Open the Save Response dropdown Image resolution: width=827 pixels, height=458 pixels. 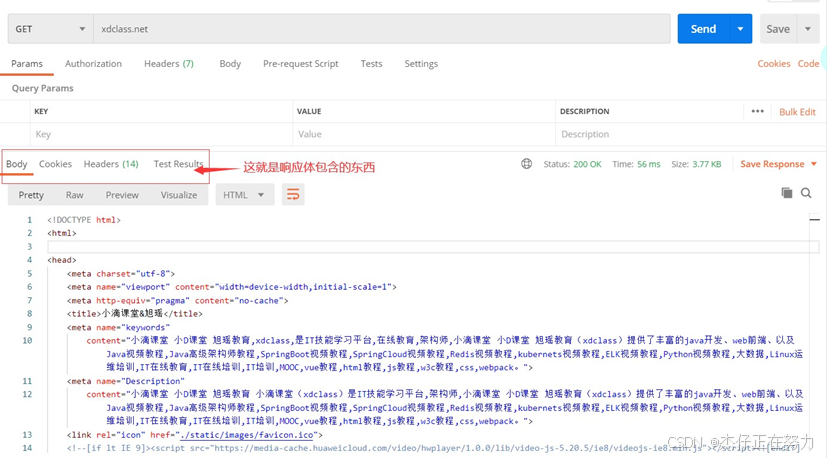coord(778,164)
